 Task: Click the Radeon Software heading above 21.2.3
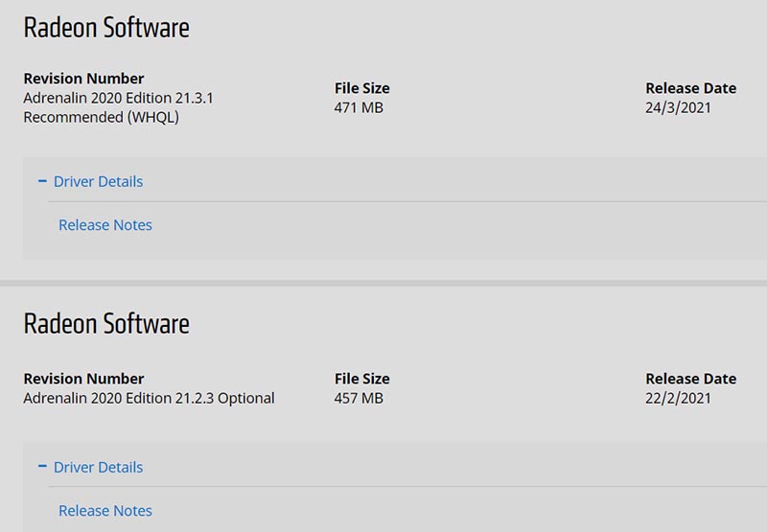point(106,324)
